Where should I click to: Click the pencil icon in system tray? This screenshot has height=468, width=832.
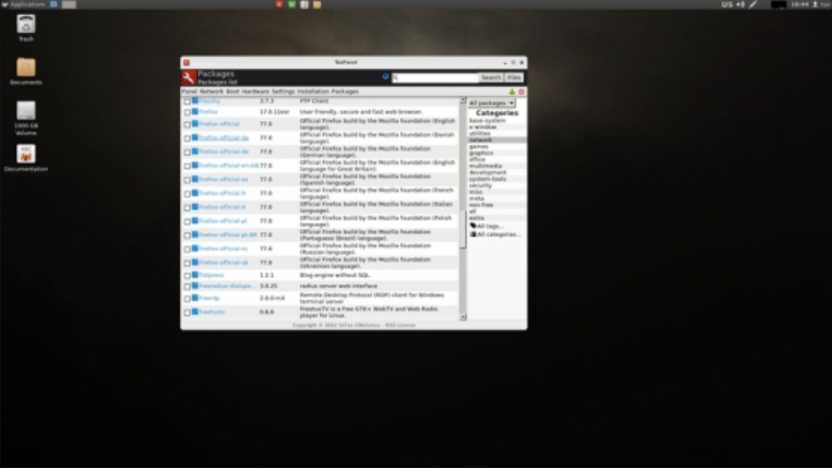[x=753, y=4]
